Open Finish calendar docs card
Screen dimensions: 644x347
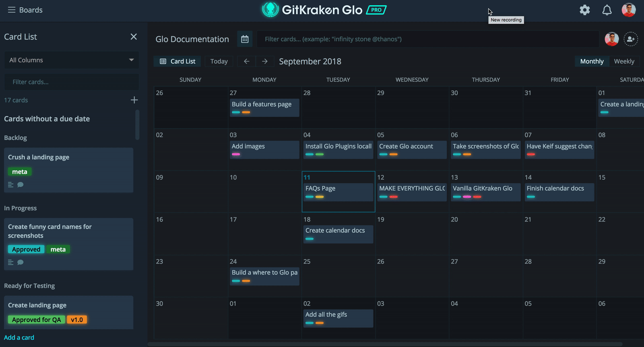(559, 192)
